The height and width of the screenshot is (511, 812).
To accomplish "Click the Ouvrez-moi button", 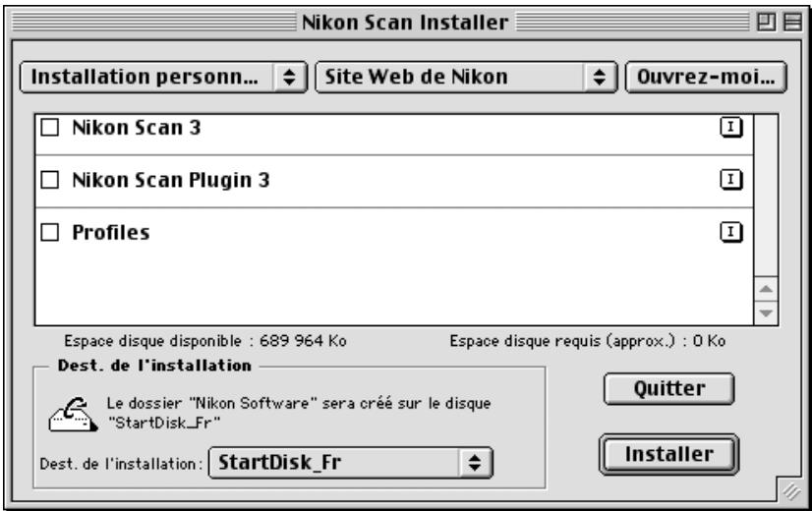I will pyautogui.click(x=706, y=78).
